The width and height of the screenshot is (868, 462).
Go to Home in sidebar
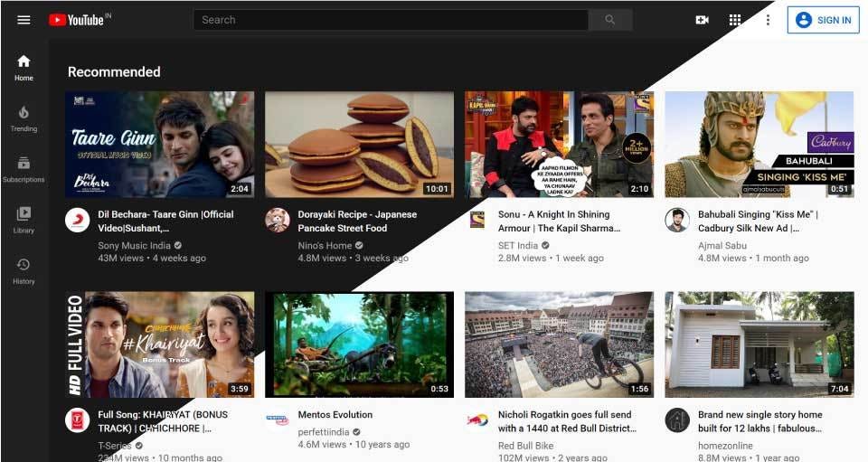(24, 68)
